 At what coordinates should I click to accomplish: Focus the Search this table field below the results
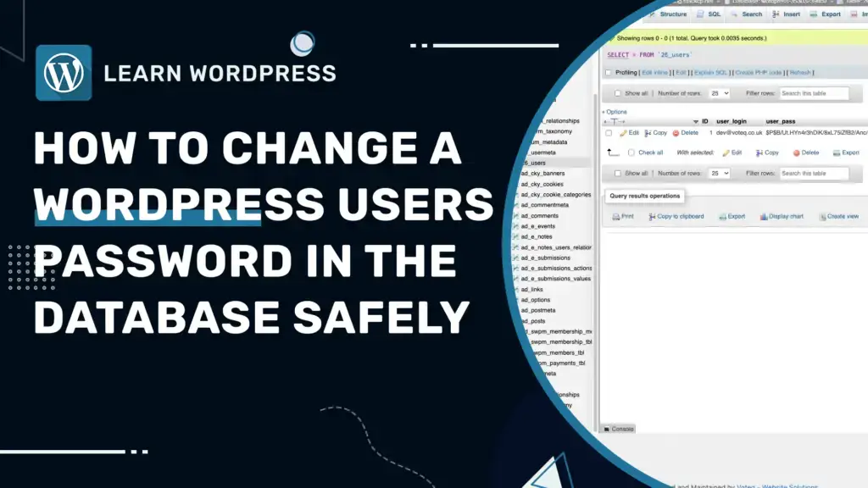point(814,174)
